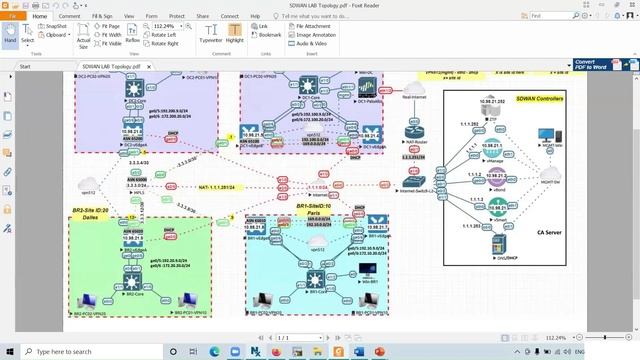This screenshot has height=360, width=640.
Task: Open the Form ribbon tab
Action: (x=151, y=16)
